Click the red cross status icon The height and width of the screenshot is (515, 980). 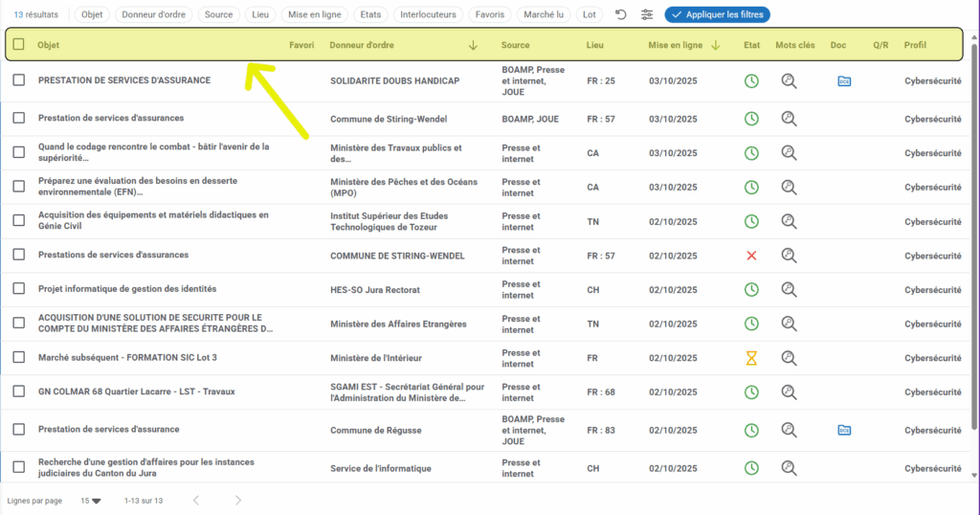tap(751, 256)
